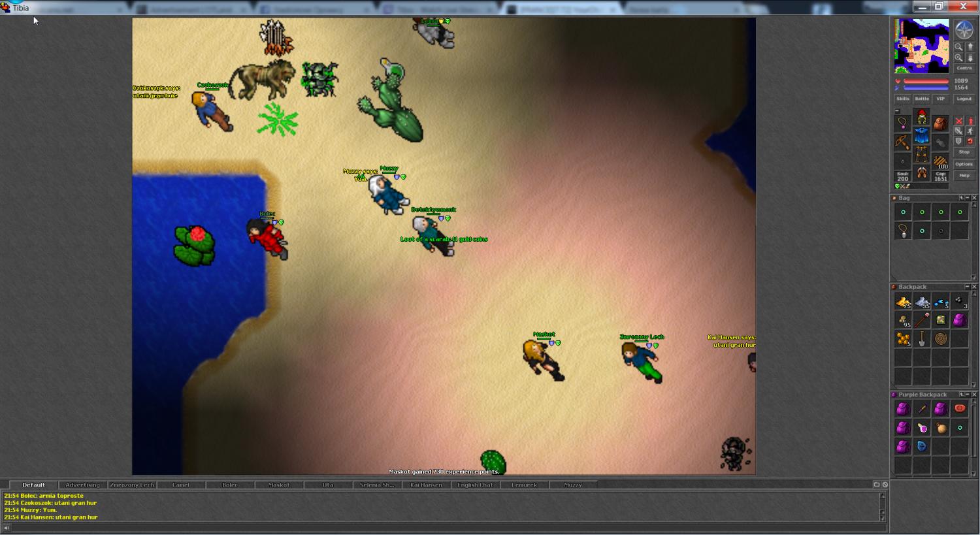Viewport: 980px width, 535px height.
Task: Collapse the inventory panel with minus button
Action: 897,111
